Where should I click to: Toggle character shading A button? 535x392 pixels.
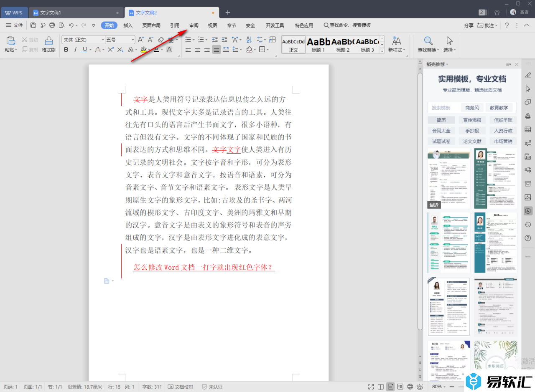tap(169, 50)
